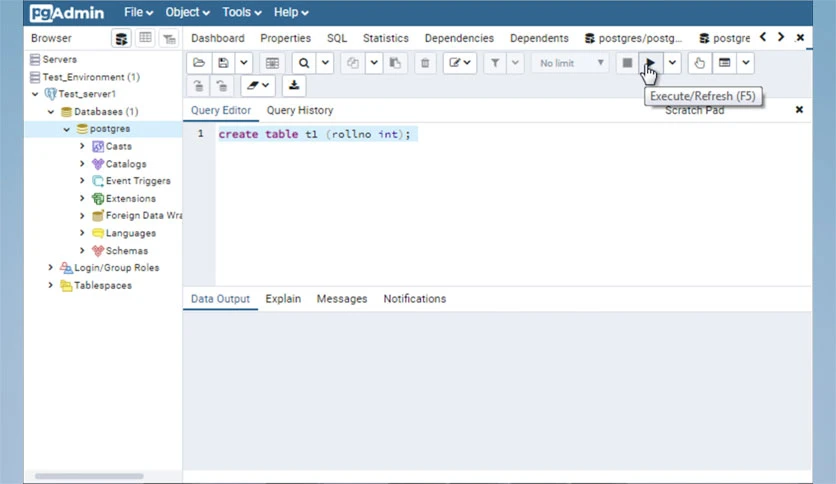Click the Filter funnel icon

[495, 63]
